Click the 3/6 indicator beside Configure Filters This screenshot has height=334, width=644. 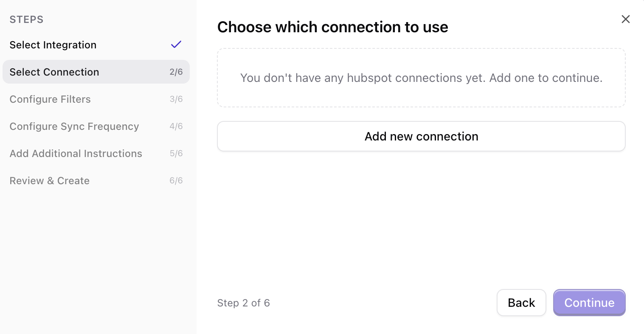pos(176,99)
